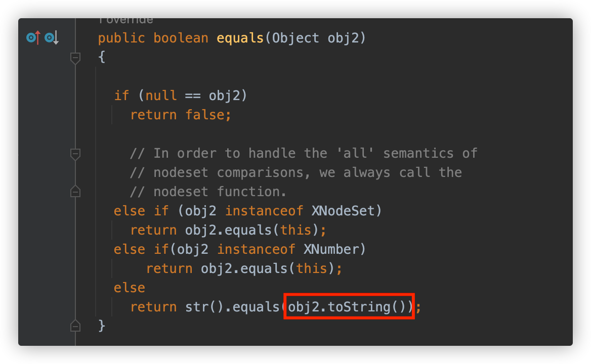The width and height of the screenshot is (591, 364).
Task: Click the highlighted obj2.toString() expression
Action: (349, 306)
